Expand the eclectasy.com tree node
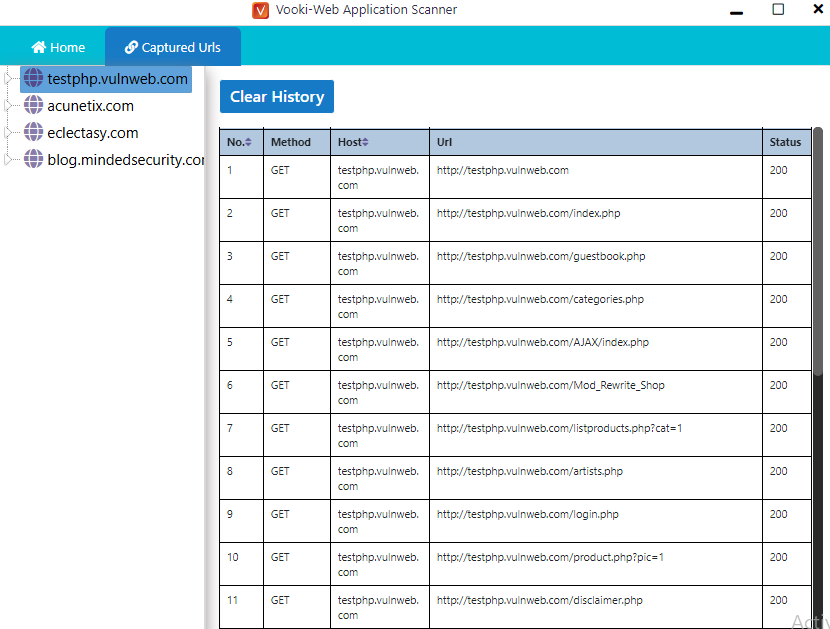This screenshot has height=629, width=830. [x=8, y=132]
